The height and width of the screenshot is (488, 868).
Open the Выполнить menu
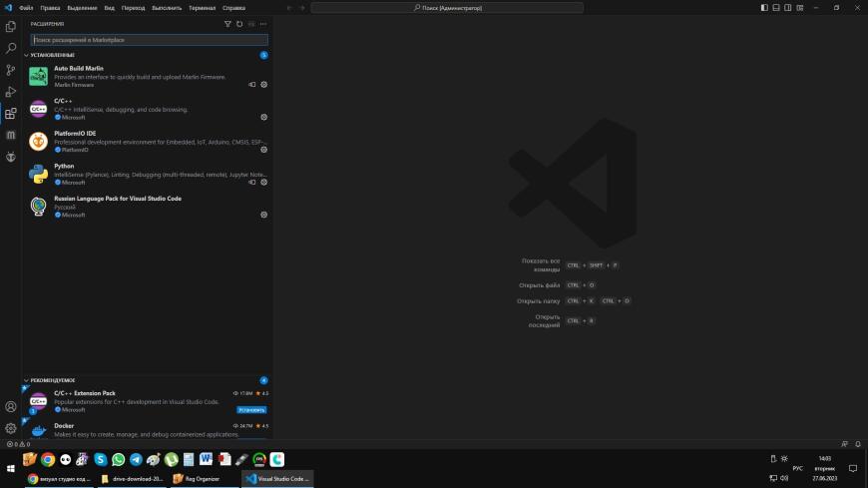pyautogui.click(x=167, y=8)
